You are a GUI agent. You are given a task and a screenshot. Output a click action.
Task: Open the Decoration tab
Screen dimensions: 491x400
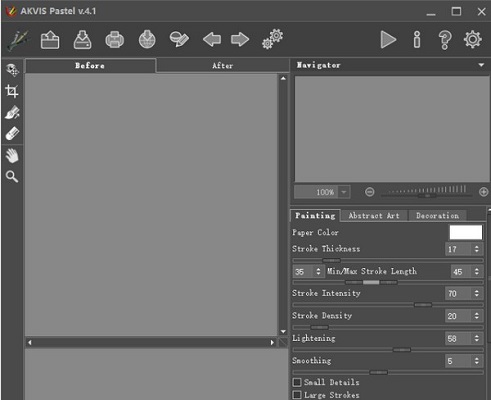(437, 216)
